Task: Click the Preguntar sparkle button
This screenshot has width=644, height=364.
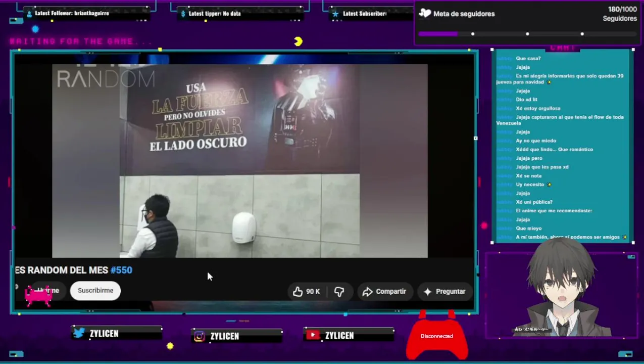Action: click(444, 291)
